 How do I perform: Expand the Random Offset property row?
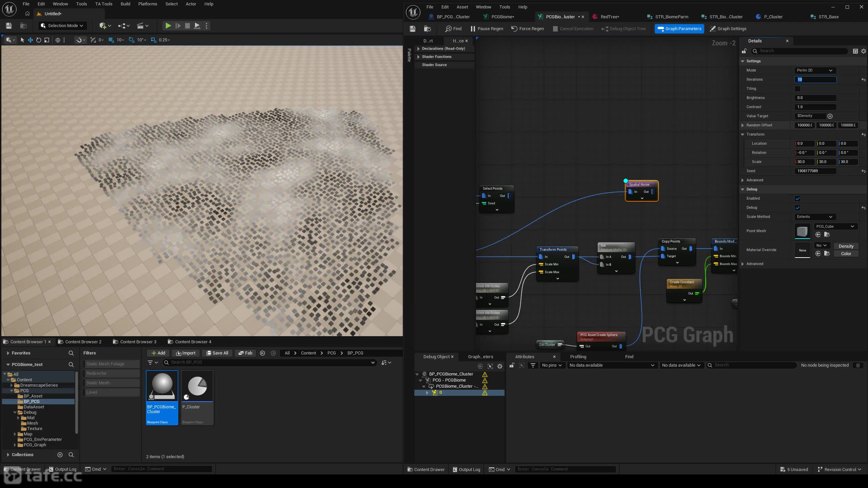[743, 125]
